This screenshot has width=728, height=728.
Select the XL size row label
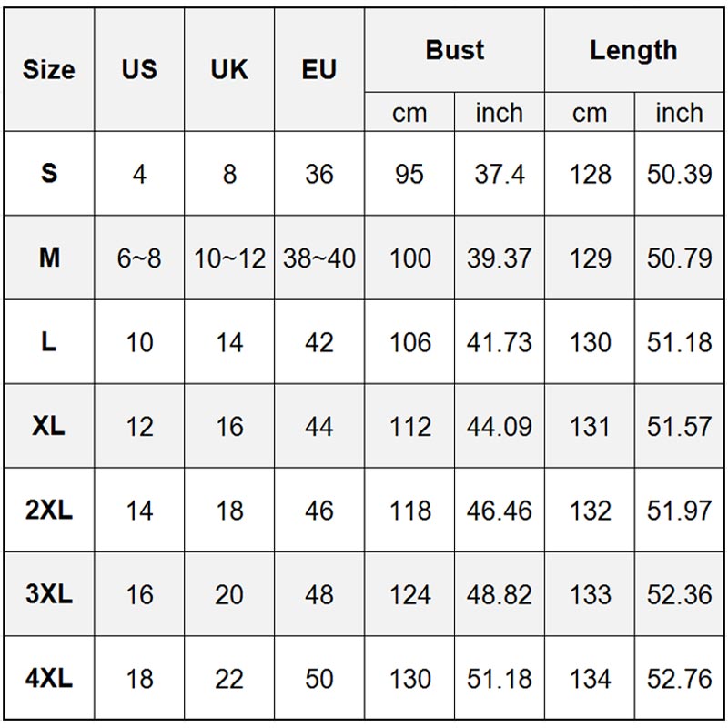coord(49,426)
